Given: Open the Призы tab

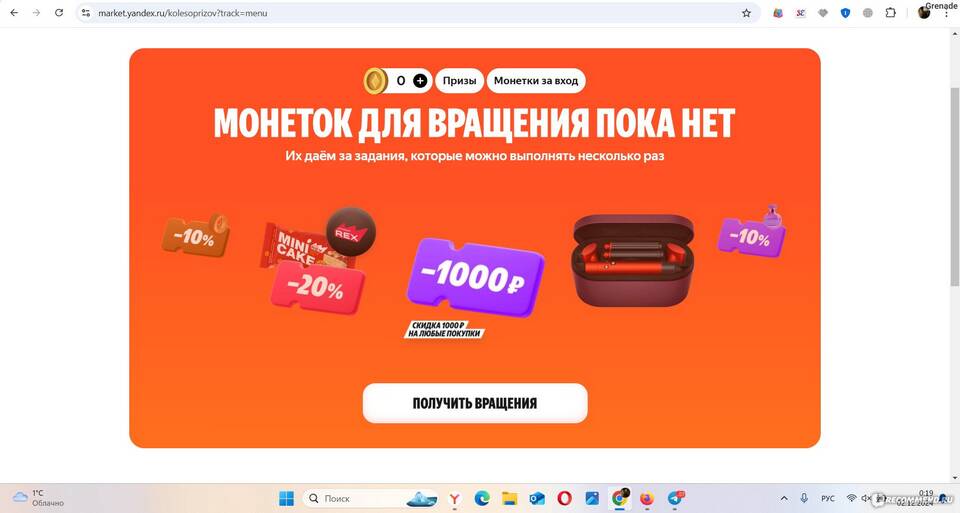Looking at the screenshot, I should (460, 81).
